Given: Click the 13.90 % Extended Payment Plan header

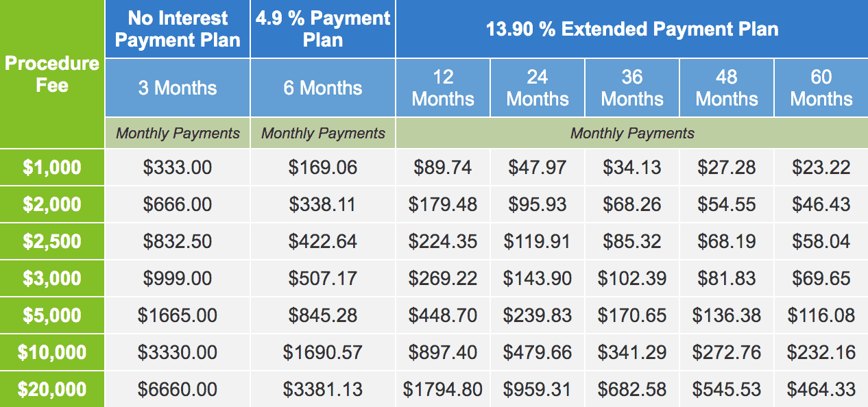Looking at the screenshot, I should [x=631, y=29].
